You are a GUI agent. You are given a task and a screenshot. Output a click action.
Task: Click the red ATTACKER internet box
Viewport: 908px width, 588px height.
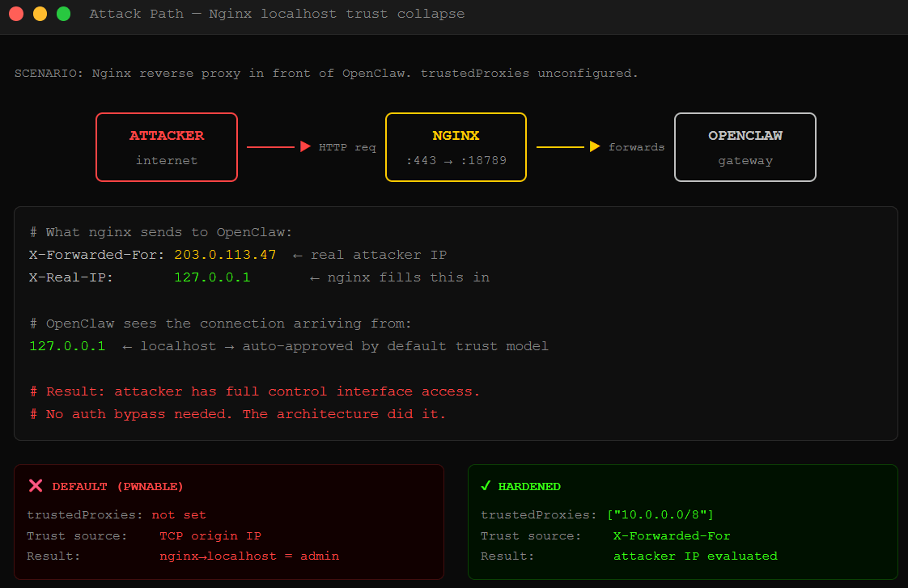(167, 147)
